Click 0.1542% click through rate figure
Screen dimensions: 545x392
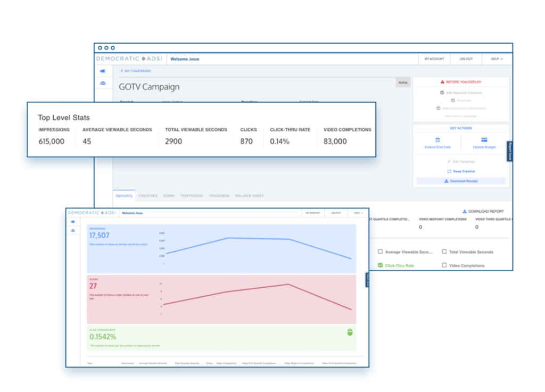pyautogui.click(x=103, y=337)
